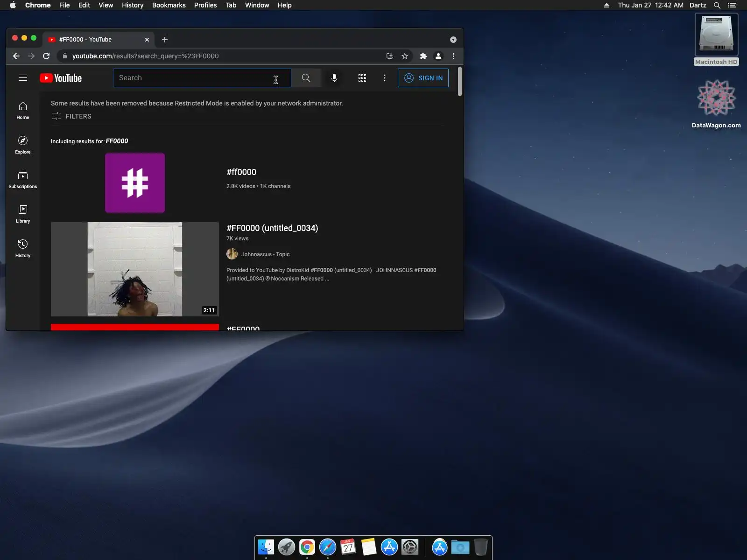The height and width of the screenshot is (560, 747).
Task: Open History in the YouTube sidebar
Action: pos(23,249)
